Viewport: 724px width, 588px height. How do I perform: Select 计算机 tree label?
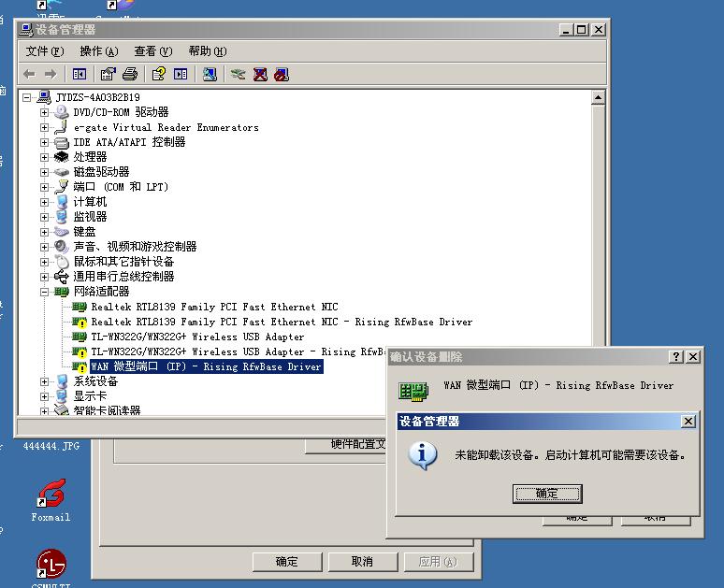click(90, 202)
